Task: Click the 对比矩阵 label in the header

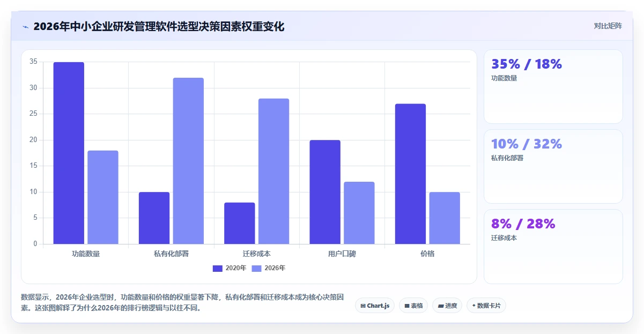Action: click(608, 26)
